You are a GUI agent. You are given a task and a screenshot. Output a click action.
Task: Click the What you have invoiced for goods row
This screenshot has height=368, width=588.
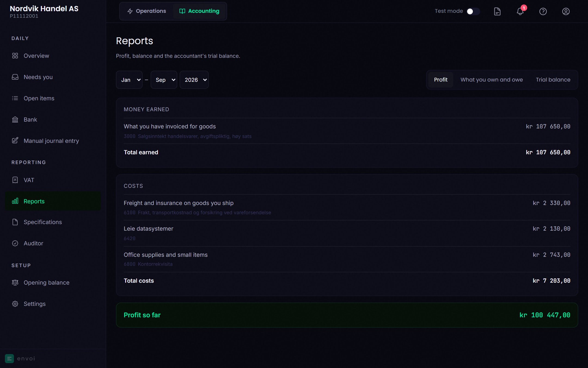347,131
